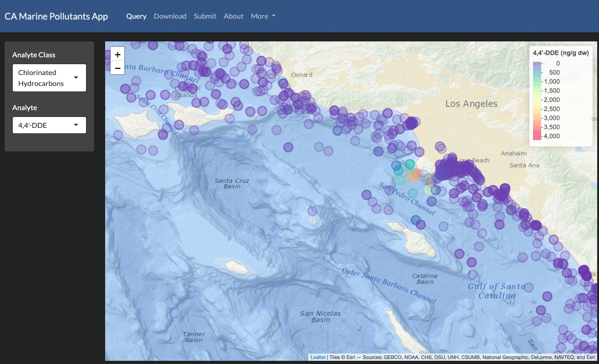This screenshot has height=364, width=599.
Task: Open the Analyte 4,4'-DDE dropdown
Action: tap(49, 125)
